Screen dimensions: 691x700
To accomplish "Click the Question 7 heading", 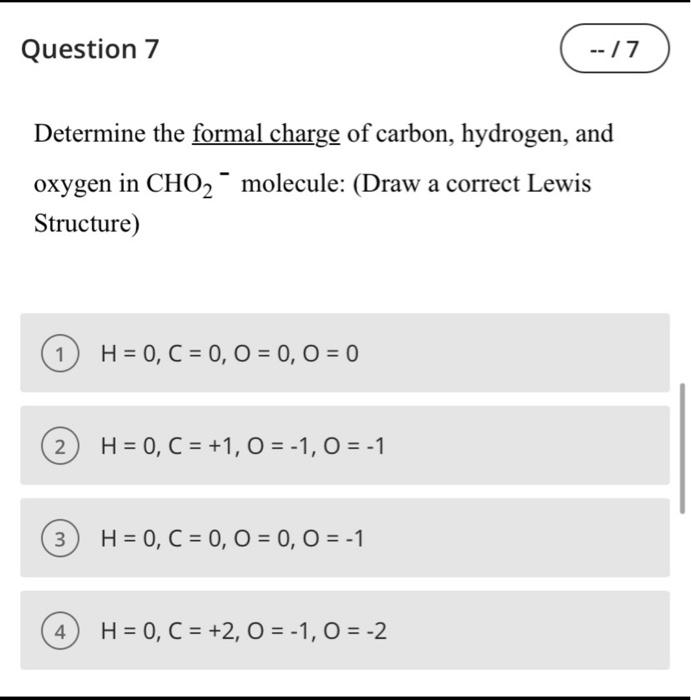I will (90, 49).
